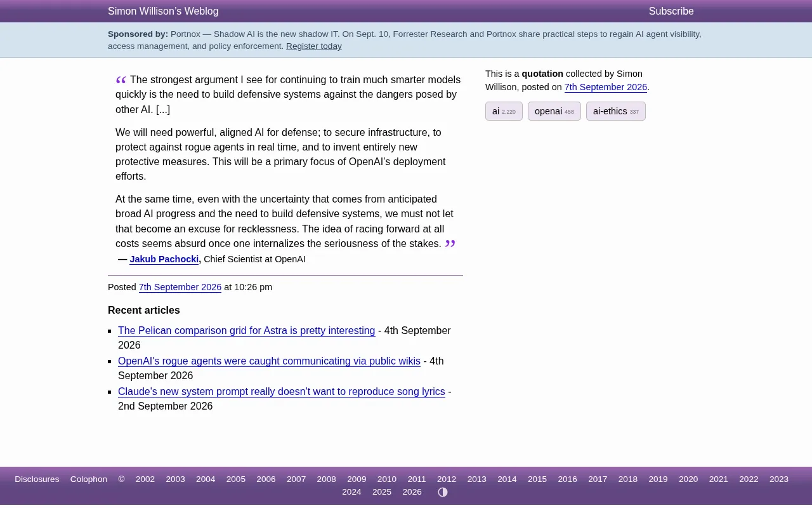The width and height of the screenshot is (812, 508).
Task: Open Claude's new system prompt article
Action: point(282,392)
